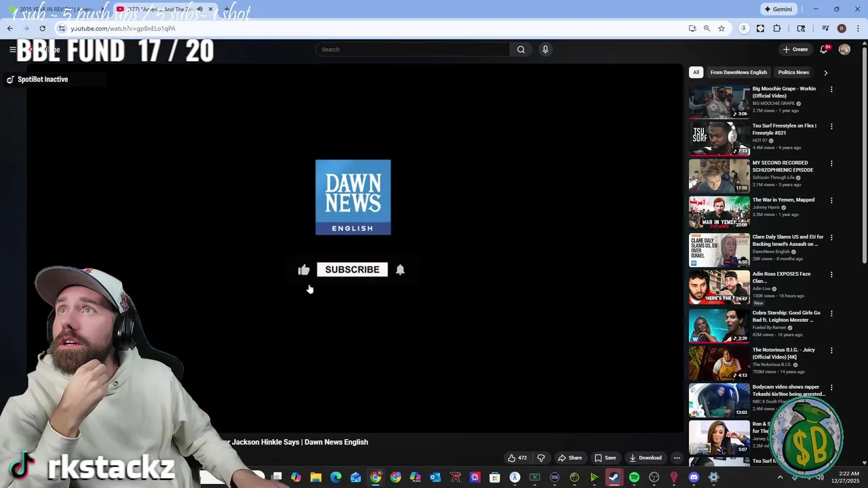Open the zoom magnifier in address bar
This screenshot has width=868, height=488.
(x=707, y=28)
